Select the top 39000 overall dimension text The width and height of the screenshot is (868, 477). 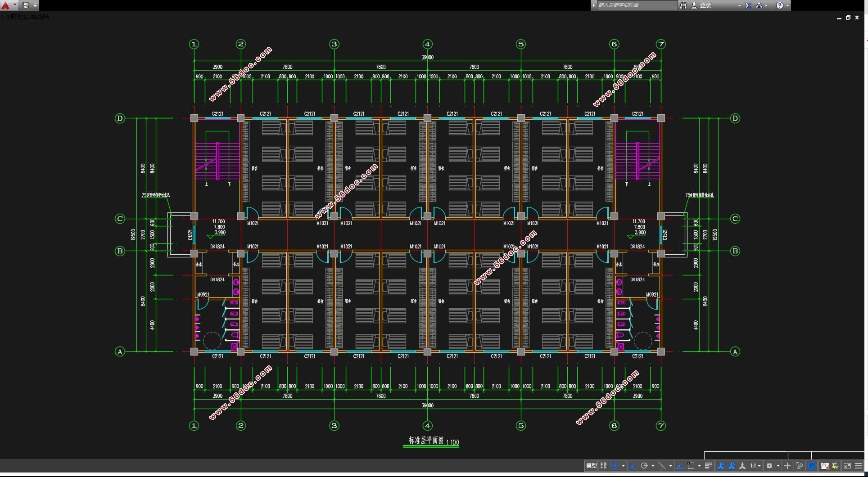(427, 57)
